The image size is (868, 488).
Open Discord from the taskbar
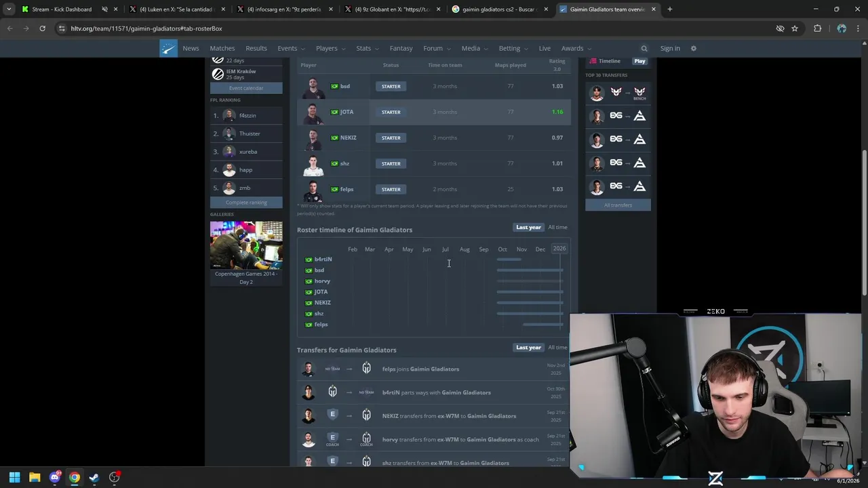tap(55, 477)
